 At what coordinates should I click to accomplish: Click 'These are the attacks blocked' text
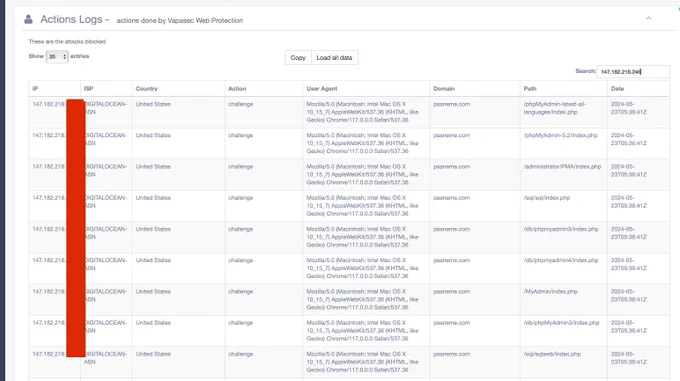tap(67, 42)
